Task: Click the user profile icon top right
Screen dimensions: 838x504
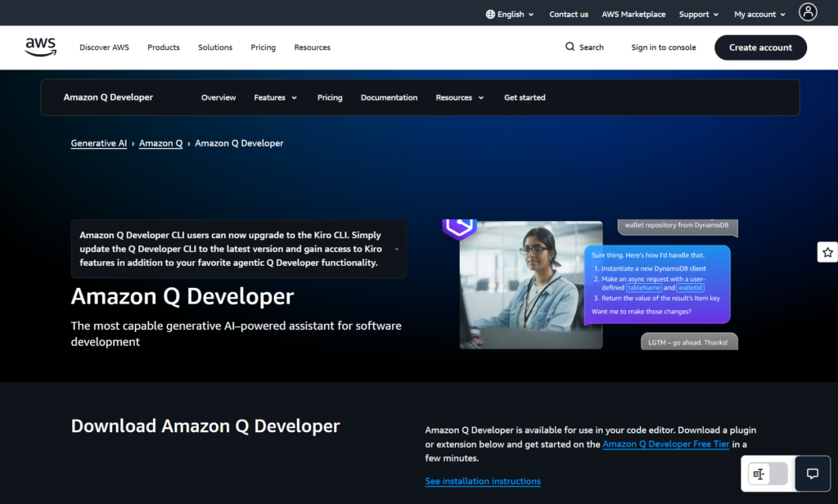Action: point(808,12)
